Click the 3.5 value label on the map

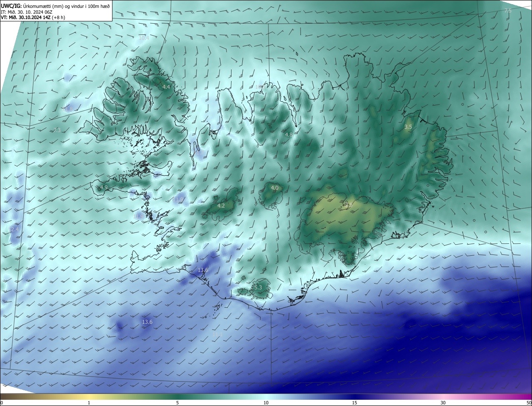(408, 127)
